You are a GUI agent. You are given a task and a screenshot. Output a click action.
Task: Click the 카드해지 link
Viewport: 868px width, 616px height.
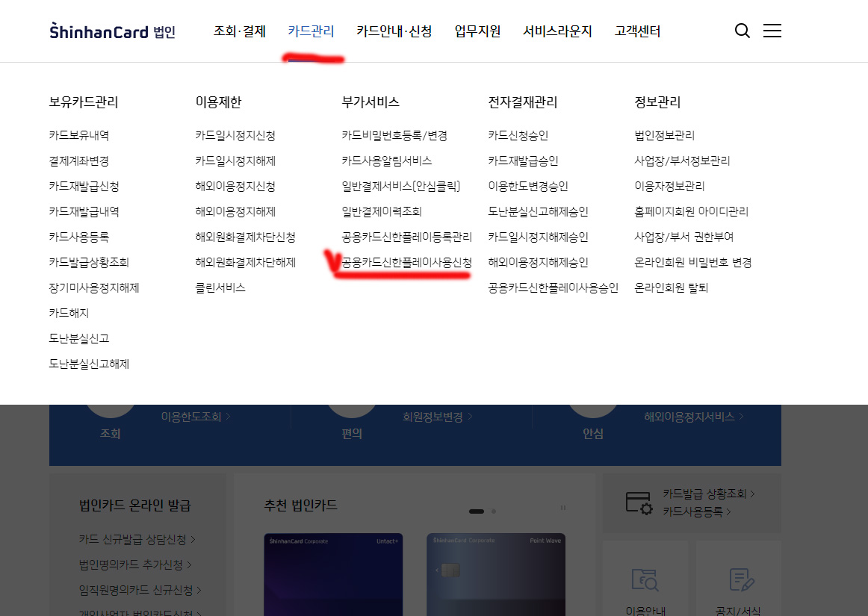pyautogui.click(x=69, y=313)
